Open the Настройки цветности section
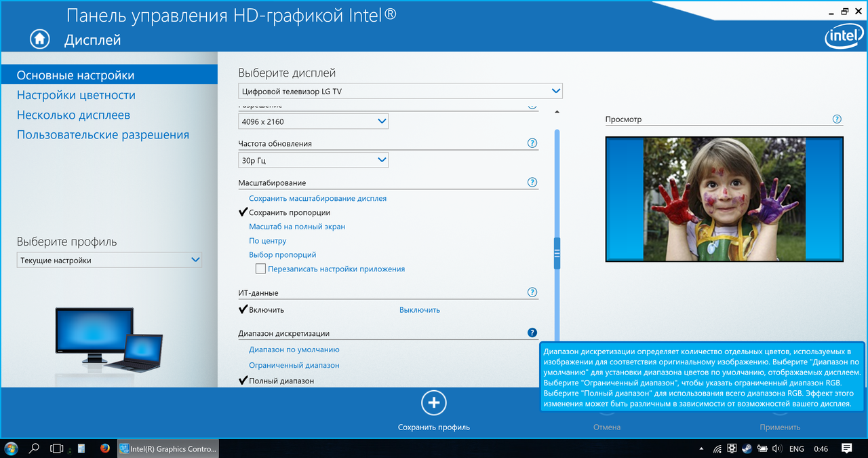 [x=76, y=95]
